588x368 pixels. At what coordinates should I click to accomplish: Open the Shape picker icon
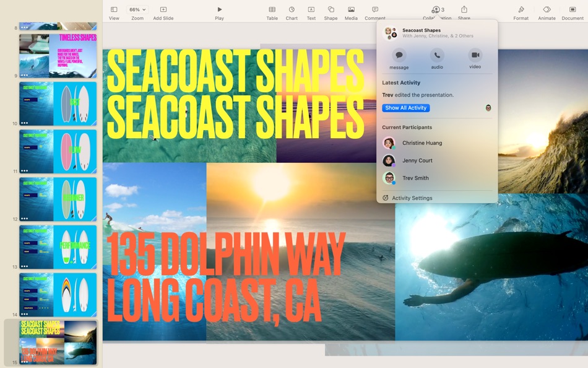coord(331,9)
